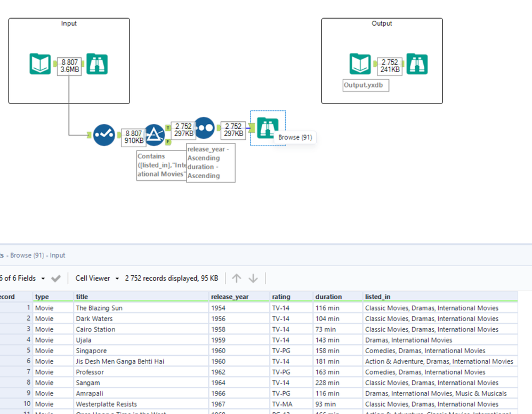The height and width of the screenshot is (414, 532).
Task: Select the cell 'Dark Waters'
Action: (x=141, y=319)
